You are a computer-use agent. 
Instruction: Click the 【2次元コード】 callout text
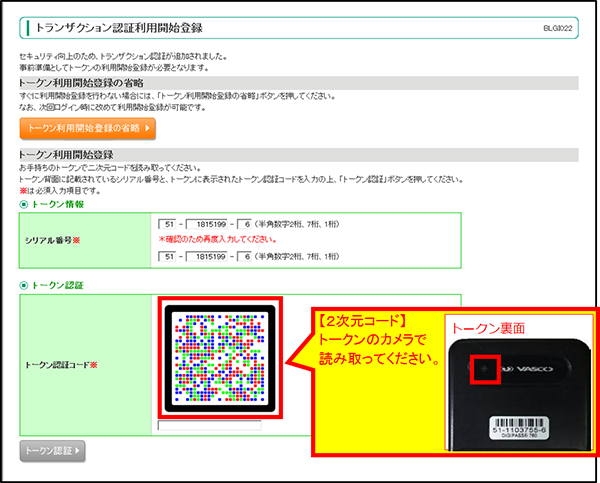point(353,324)
